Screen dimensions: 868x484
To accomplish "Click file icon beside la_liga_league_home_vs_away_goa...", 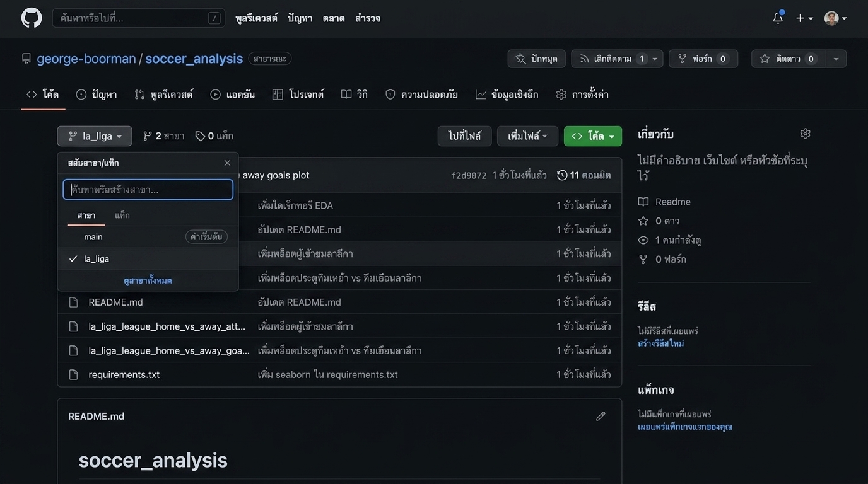I will pos(73,350).
